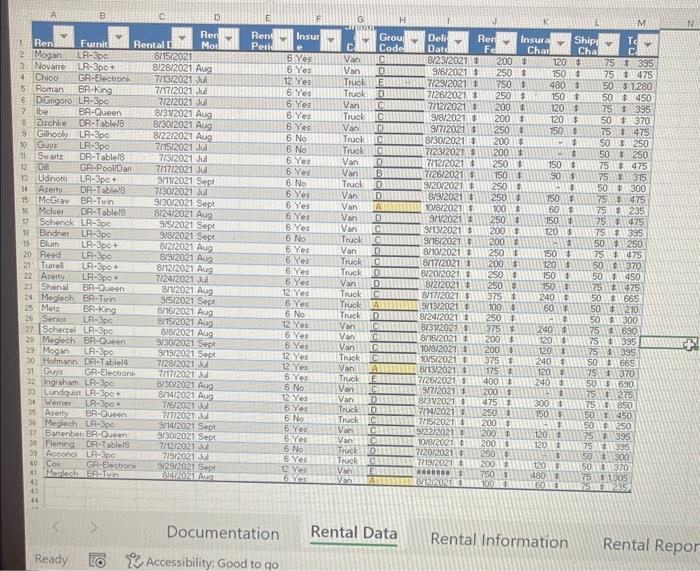Select the Roman renter cell
The width and height of the screenshot is (700, 571).
pos(55,88)
